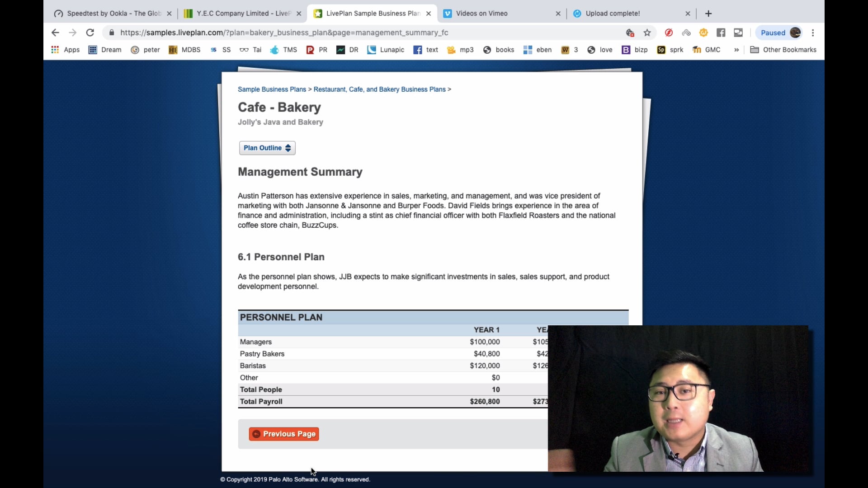Viewport: 868px width, 488px height.
Task: Click the webcam video overlay
Action: pyautogui.click(x=678, y=399)
